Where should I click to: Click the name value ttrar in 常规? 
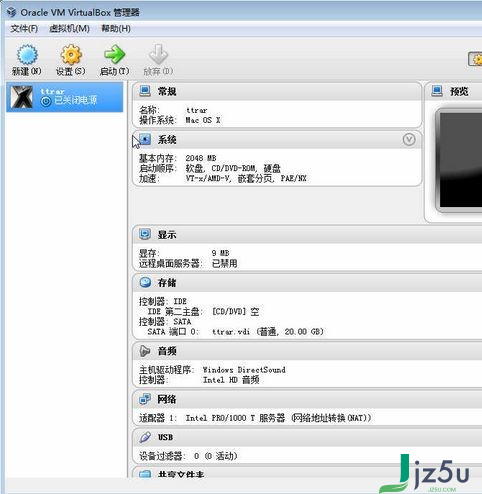click(197, 110)
